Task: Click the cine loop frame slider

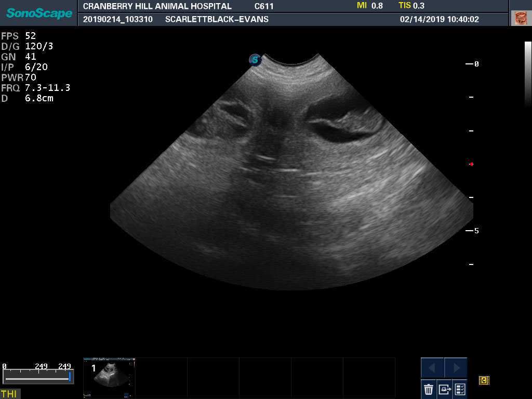Action: (x=37, y=379)
